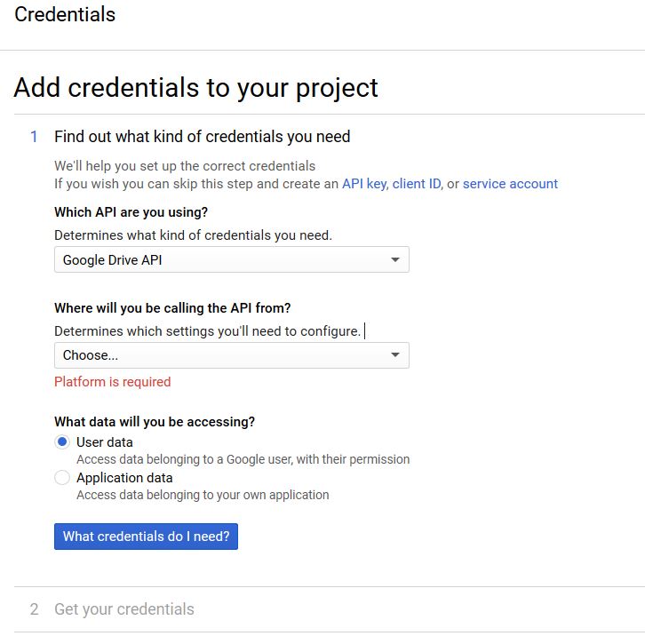
Task: Open the API key link
Action: [x=363, y=184]
